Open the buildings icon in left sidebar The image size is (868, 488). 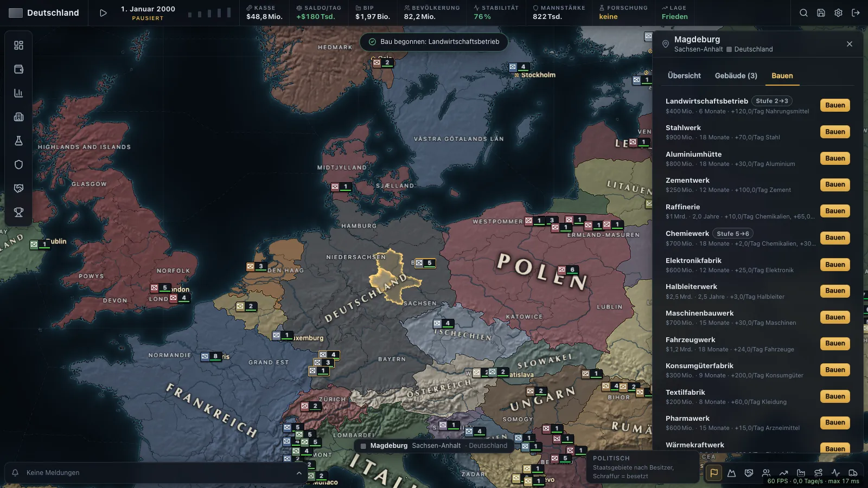[x=18, y=117]
